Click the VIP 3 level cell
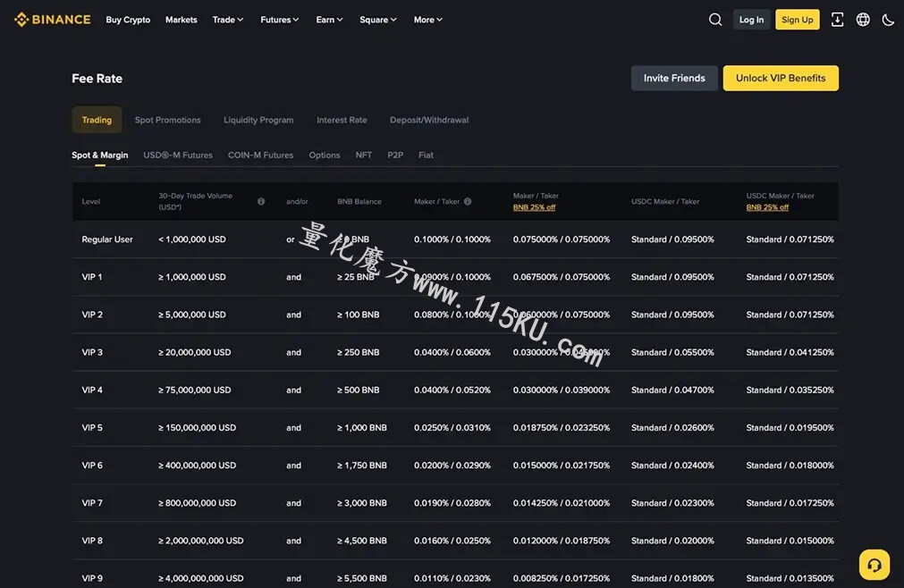 (x=92, y=352)
